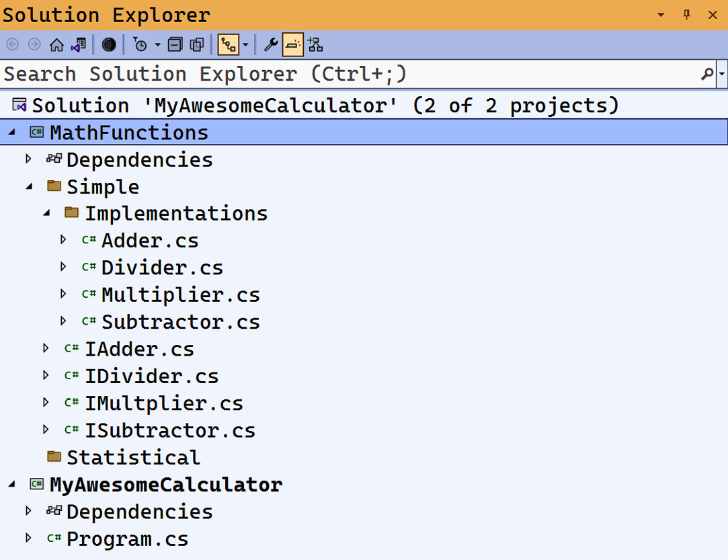
Task: Switch between solutions and folder views
Action: 78,45
